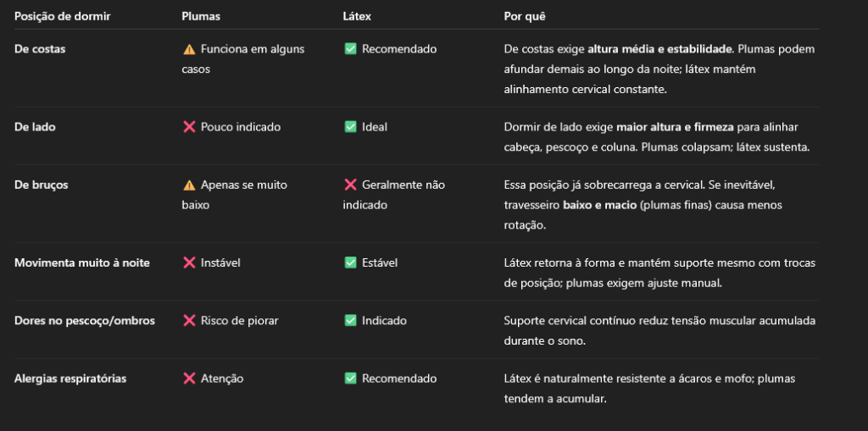The image size is (868, 431).
Task: Click the "Dores no pescoço/ombros" row label
Action: (x=83, y=321)
